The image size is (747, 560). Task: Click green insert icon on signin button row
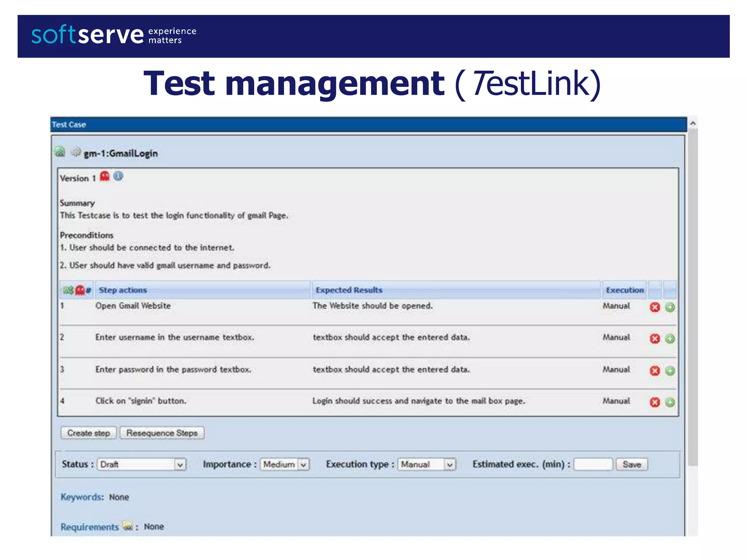670,402
